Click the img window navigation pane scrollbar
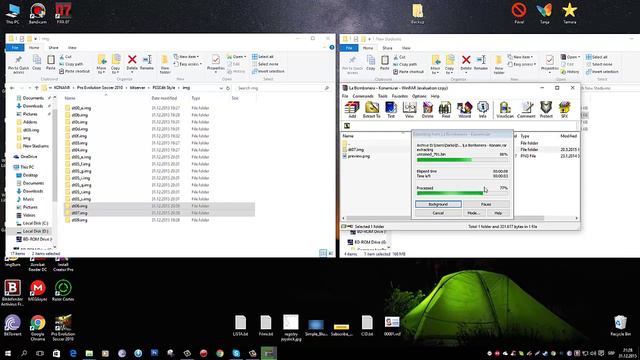640x360 pixels. pyautogui.click(x=55, y=155)
